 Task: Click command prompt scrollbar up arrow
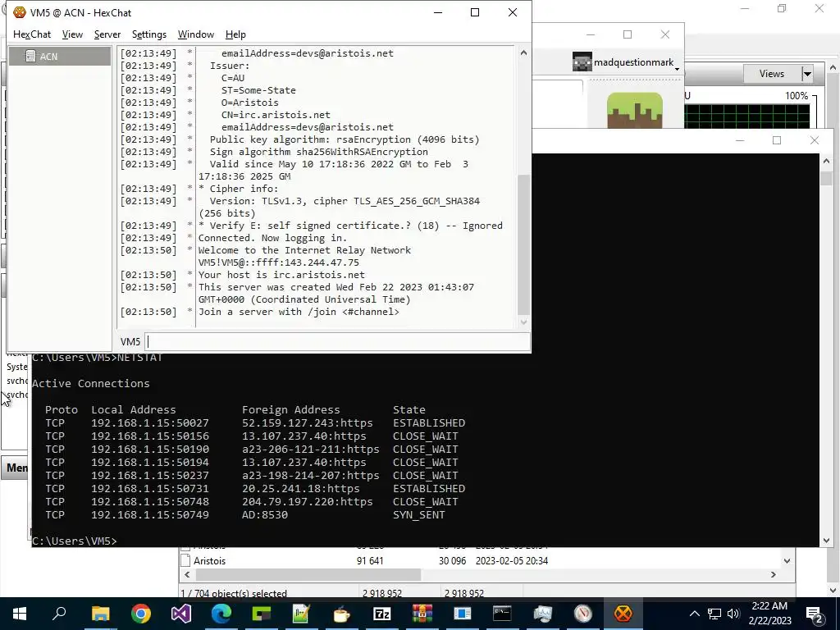(826, 162)
